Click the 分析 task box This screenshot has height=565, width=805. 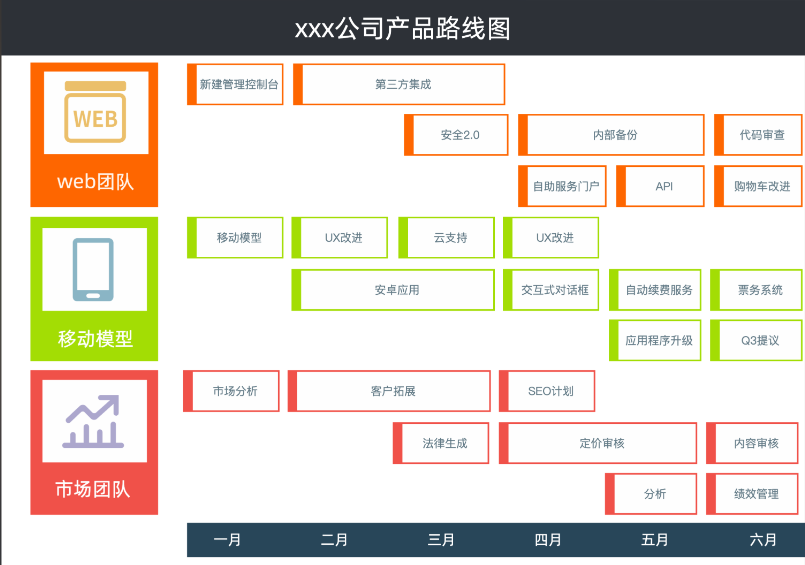click(x=651, y=494)
